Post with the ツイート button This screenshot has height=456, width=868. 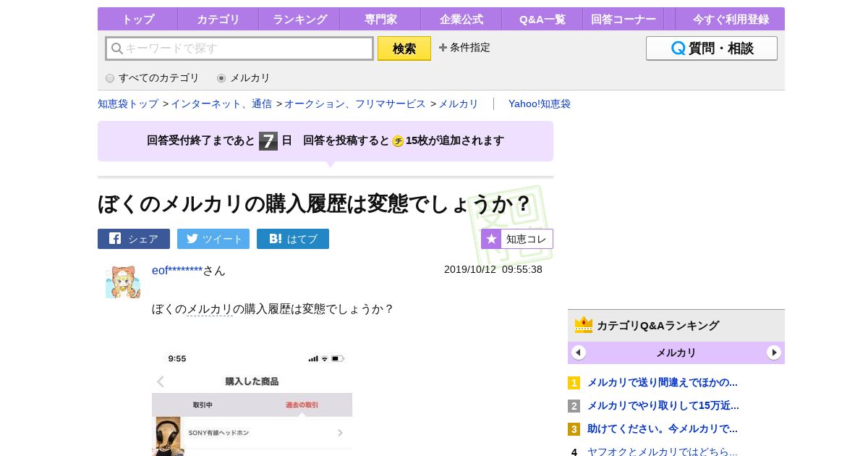coord(213,239)
